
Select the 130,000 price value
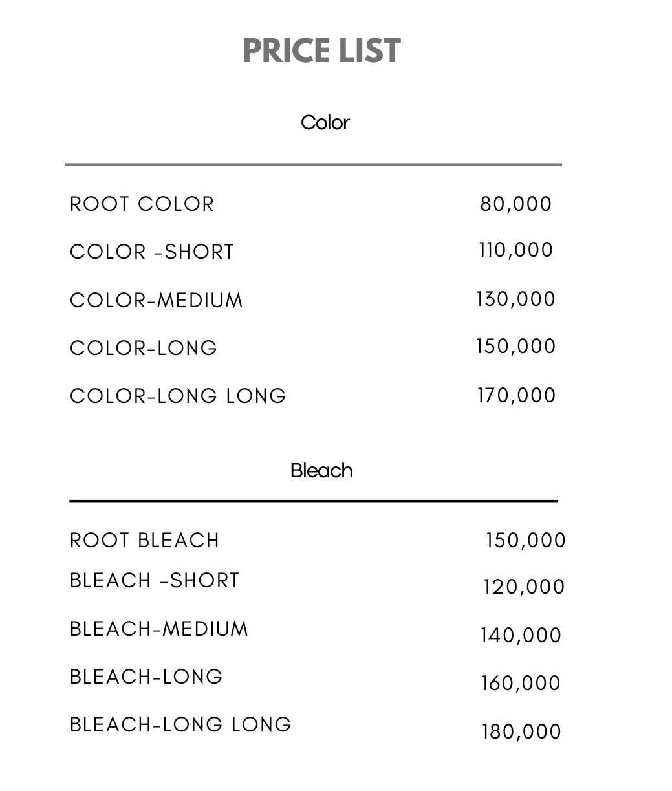pyautogui.click(x=516, y=299)
